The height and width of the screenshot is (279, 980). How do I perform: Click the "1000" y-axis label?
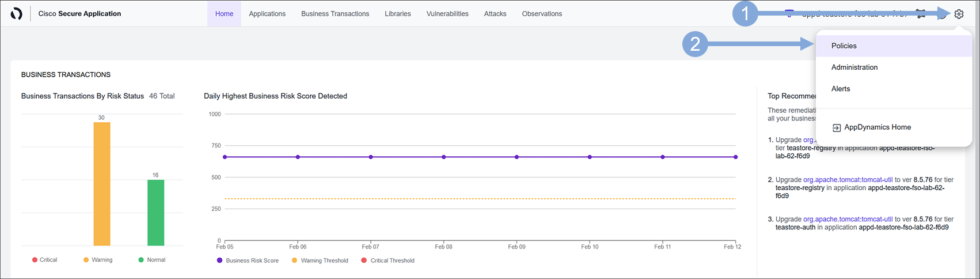[215, 114]
